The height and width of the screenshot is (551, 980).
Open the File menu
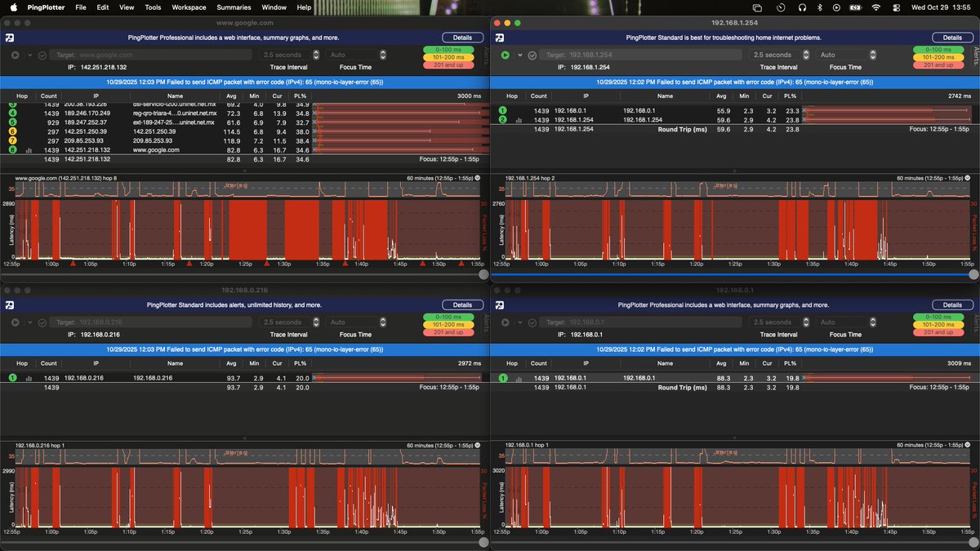click(80, 7)
